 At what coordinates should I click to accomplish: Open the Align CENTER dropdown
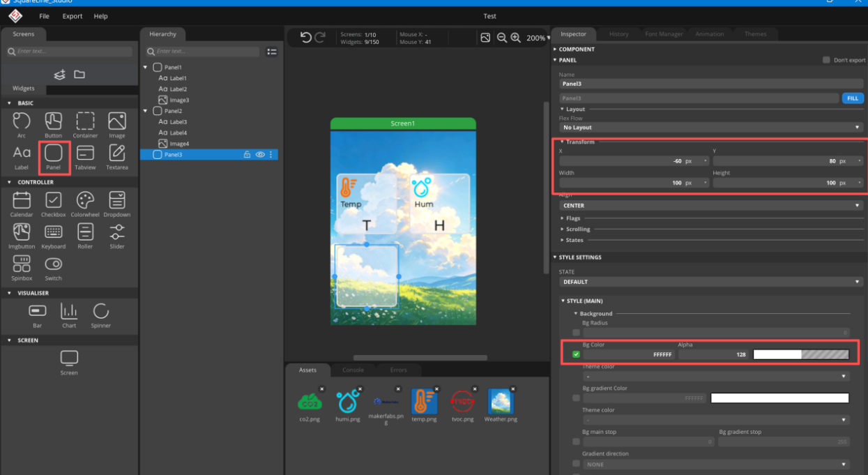711,206
